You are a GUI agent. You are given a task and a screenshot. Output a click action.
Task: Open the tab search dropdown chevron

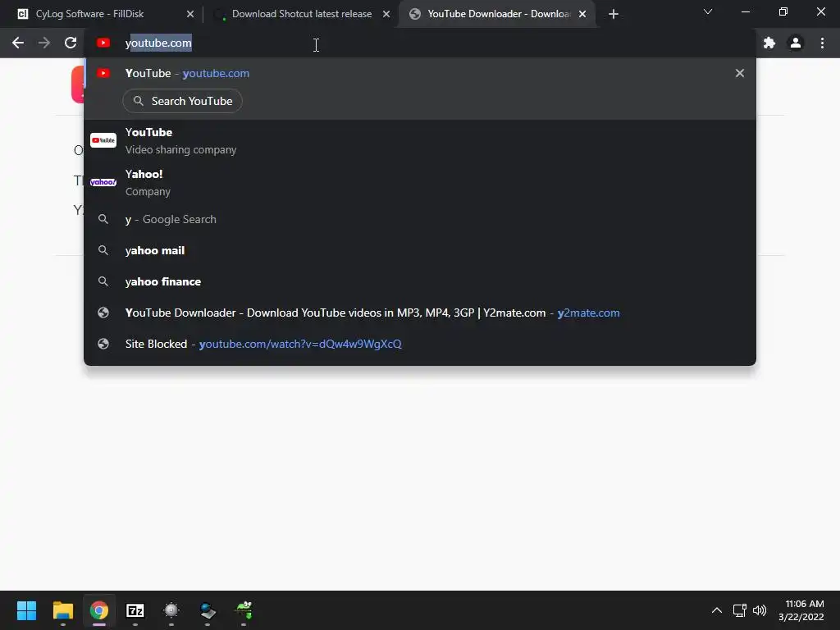tap(708, 11)
